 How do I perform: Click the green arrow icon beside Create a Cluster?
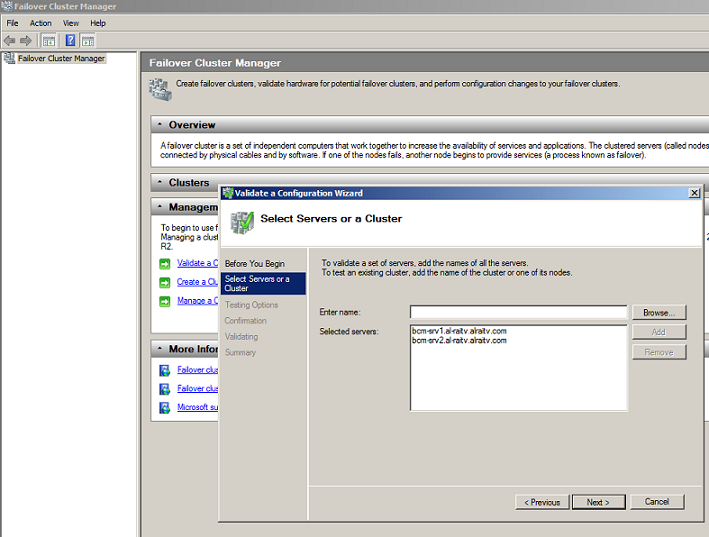click(x=165, y=283)
